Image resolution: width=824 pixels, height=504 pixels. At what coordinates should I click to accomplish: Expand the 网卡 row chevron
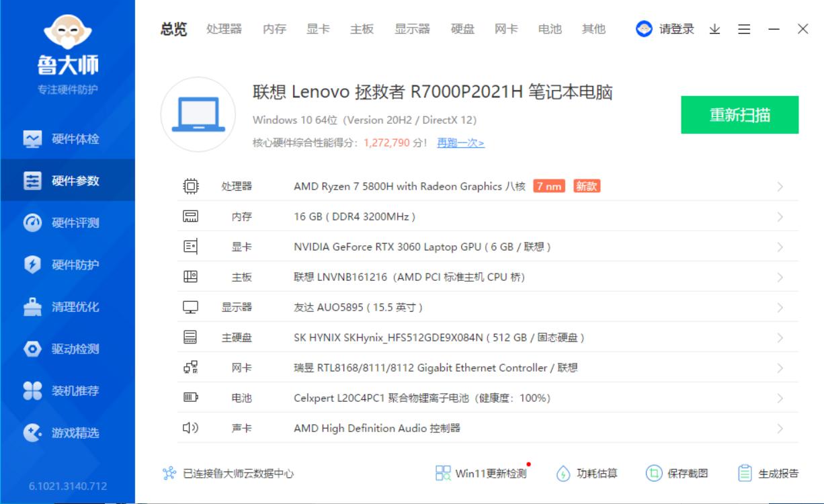pos(780,368)
